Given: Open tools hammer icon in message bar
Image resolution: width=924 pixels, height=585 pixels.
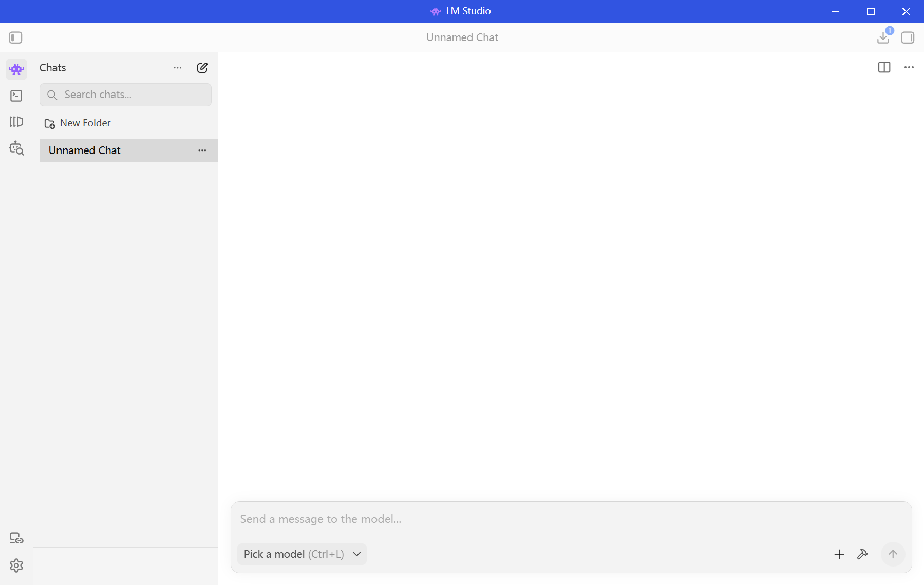Looking at the screenshot, I should point(863,554).
